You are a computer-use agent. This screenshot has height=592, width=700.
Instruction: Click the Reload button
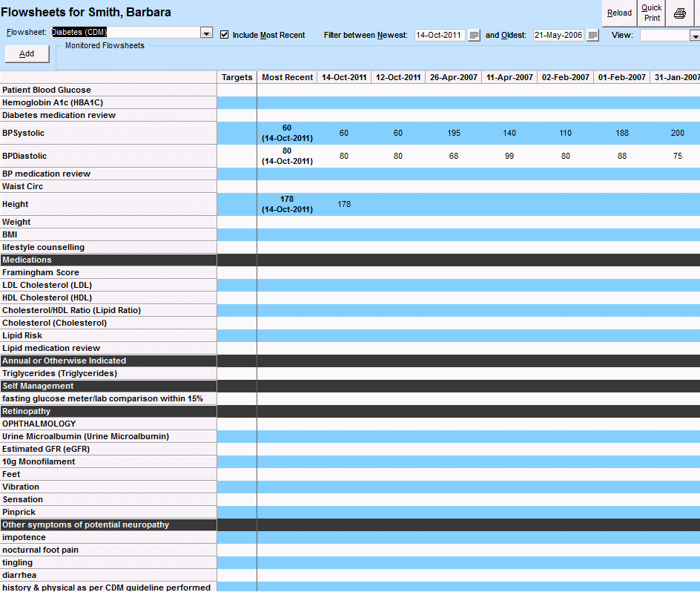[x=619, y=13]
